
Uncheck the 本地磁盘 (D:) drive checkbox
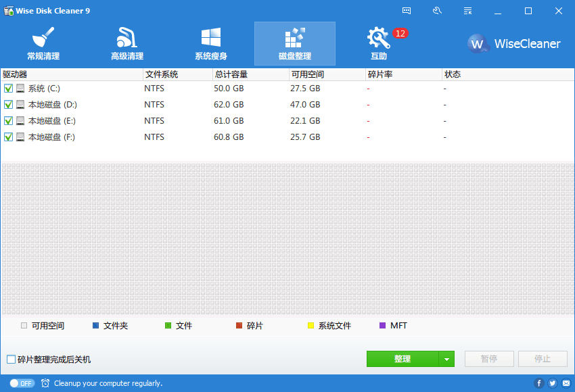[x=8, y=105]
